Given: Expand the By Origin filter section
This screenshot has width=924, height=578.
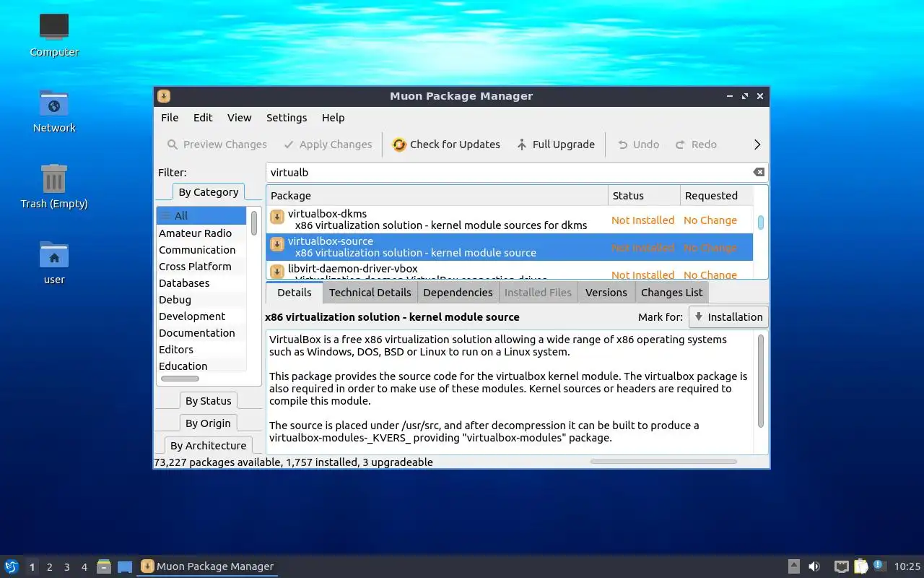Looking at the screenshot, I should click(208, 423).
